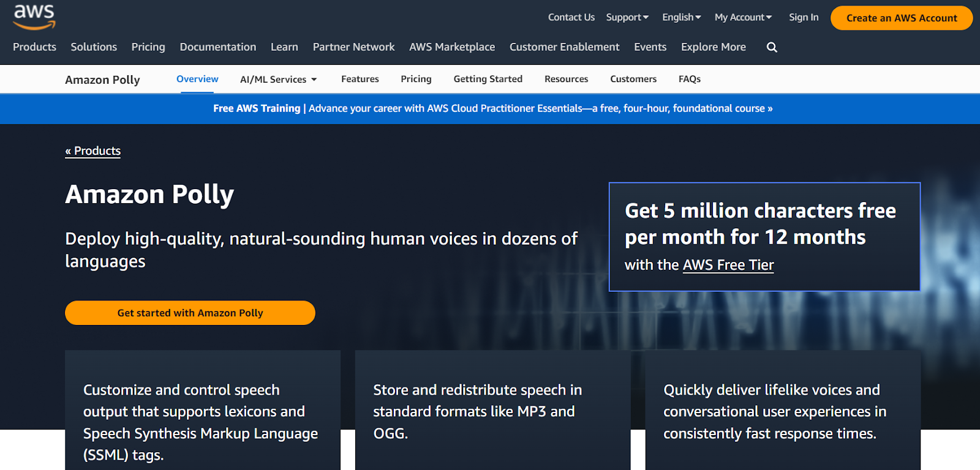This screenshot has height=470, width=980.
Task: Click the 'Get 5 million characters free' heading
Action: 760,224
